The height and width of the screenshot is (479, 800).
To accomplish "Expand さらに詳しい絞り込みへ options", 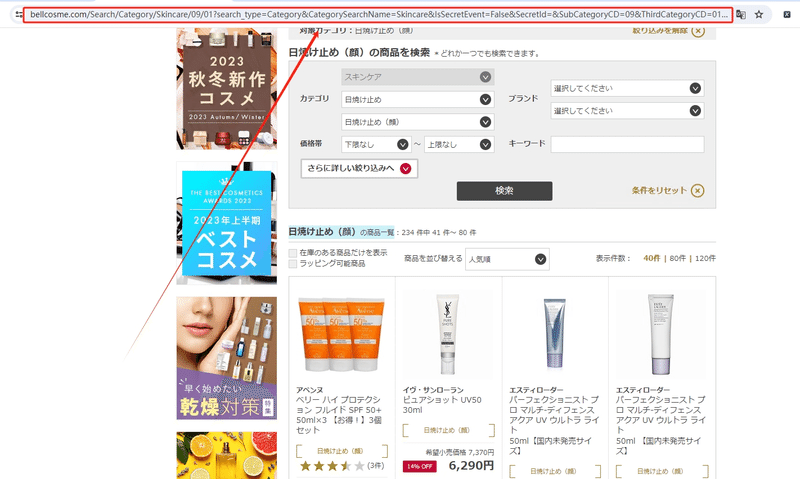I will [x=359, y=168].
